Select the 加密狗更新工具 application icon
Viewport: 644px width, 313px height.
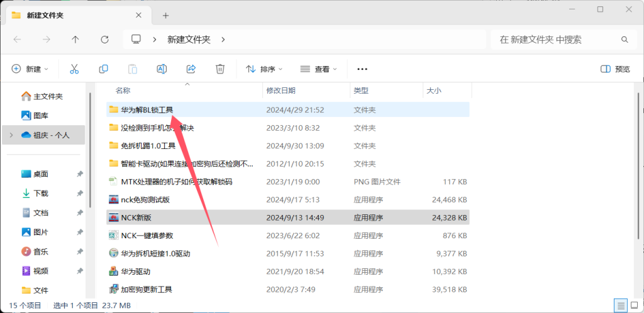click(114, 289)
